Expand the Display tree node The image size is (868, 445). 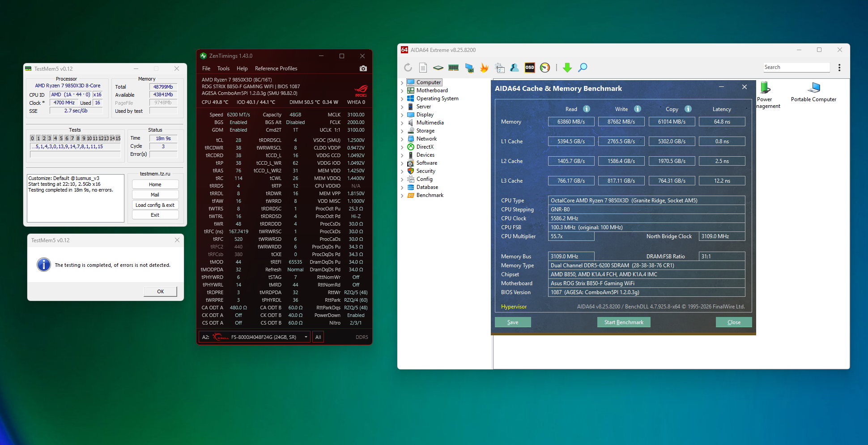tap(402, 115)
